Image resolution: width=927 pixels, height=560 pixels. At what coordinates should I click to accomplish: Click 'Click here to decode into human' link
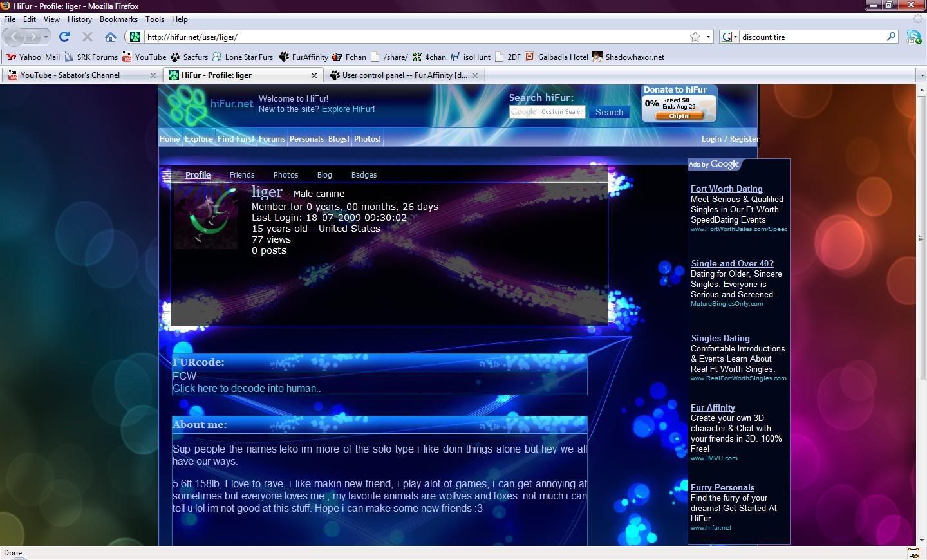(x=247, y=388)
